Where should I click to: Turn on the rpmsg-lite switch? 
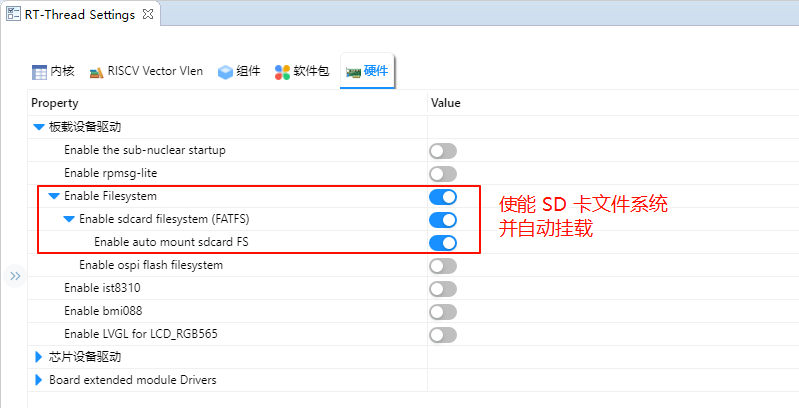443,174
